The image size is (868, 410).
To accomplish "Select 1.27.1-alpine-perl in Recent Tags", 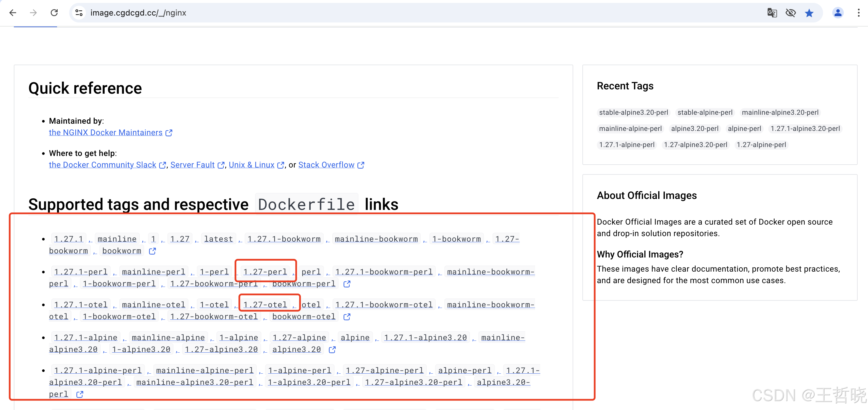I will (627, 145).
